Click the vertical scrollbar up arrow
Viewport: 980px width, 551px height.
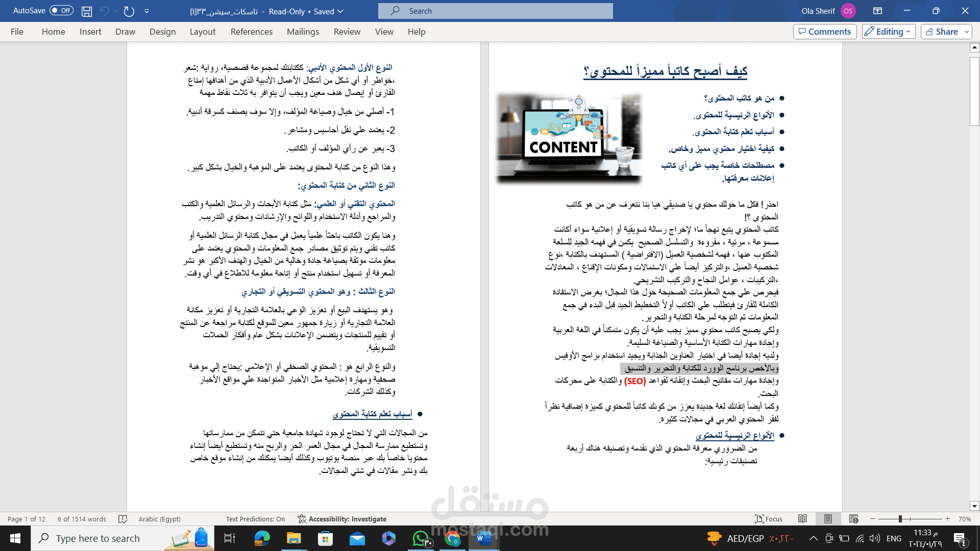[x=974, y=47]
